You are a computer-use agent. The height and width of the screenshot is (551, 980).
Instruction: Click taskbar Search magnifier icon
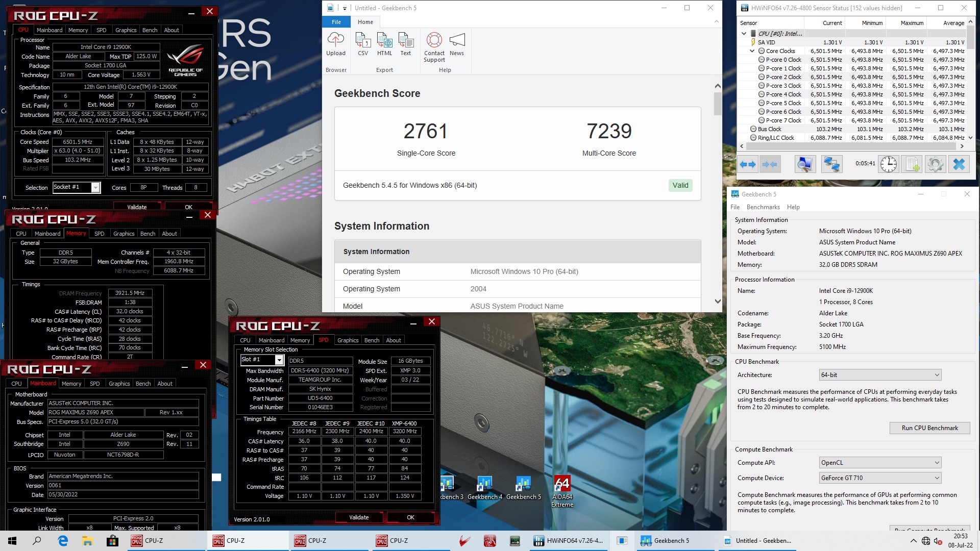pyautogui.click(x=37, y=541)
